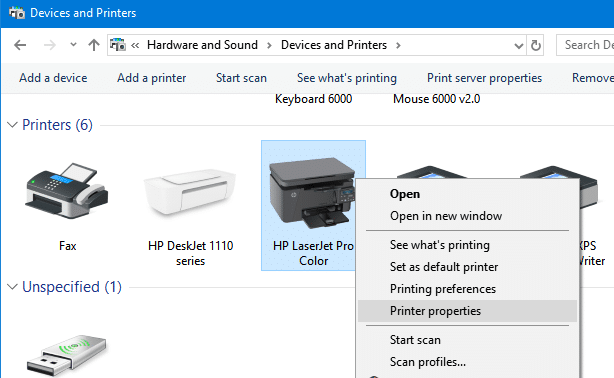
Task: Click the Fax label text
Action: tap(68, 246)
